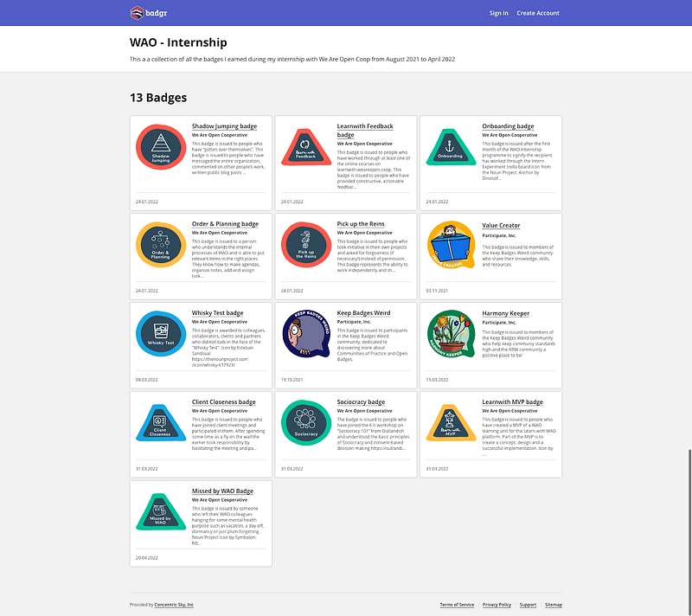Open the Shadow Jumping badge image

coord(161,147)
